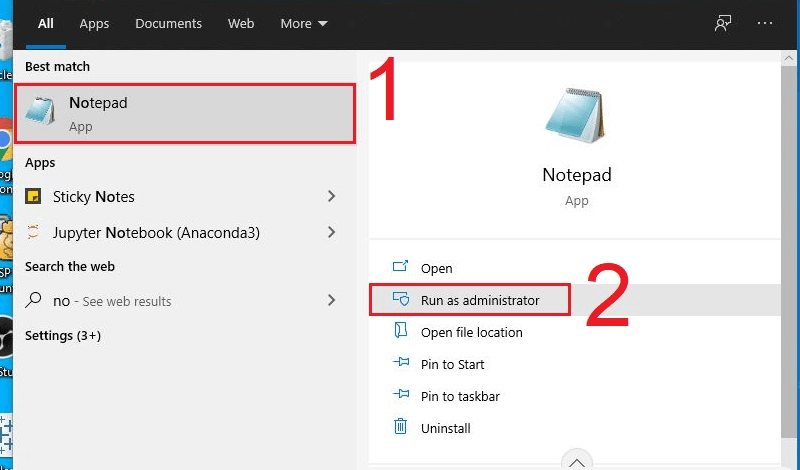Click the Apps section heading
Image resolution: width=800 pixels, height=470 pixels.
40,163
